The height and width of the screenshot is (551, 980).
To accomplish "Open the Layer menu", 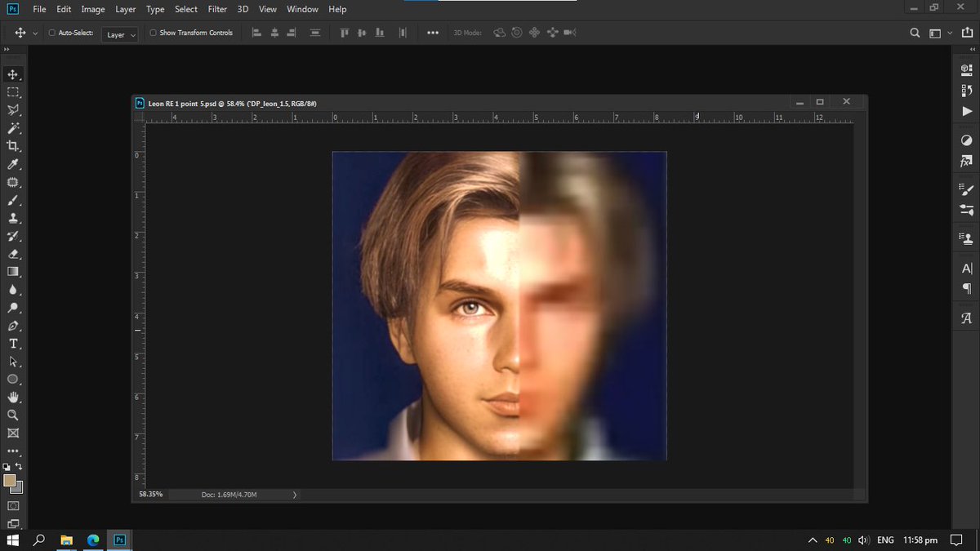I will (126, 9).
